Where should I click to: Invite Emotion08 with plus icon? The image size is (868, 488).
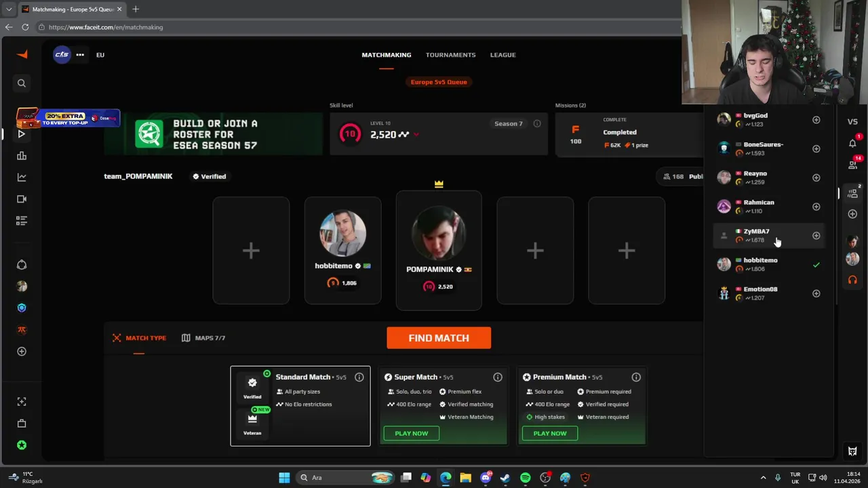[x=816, y=293]
